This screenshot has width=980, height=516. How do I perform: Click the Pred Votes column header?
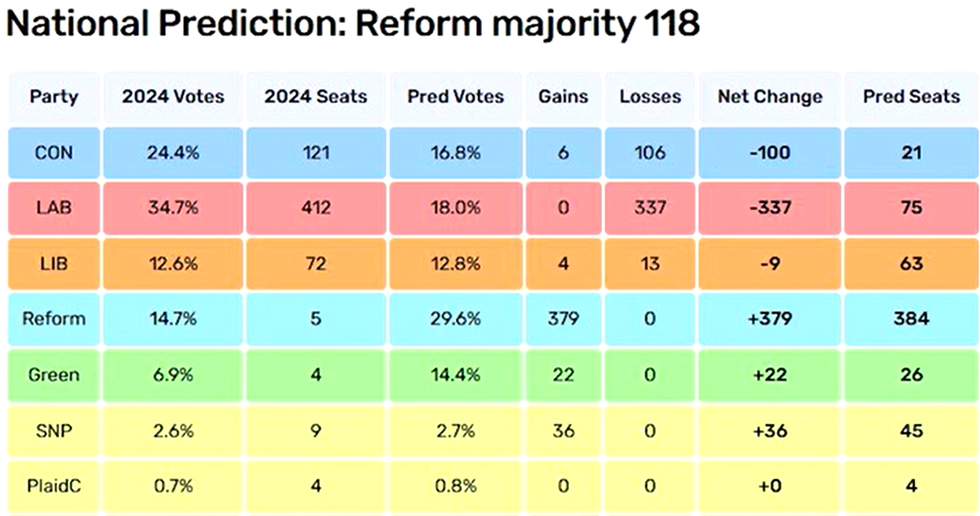click(x=455, y=97)
